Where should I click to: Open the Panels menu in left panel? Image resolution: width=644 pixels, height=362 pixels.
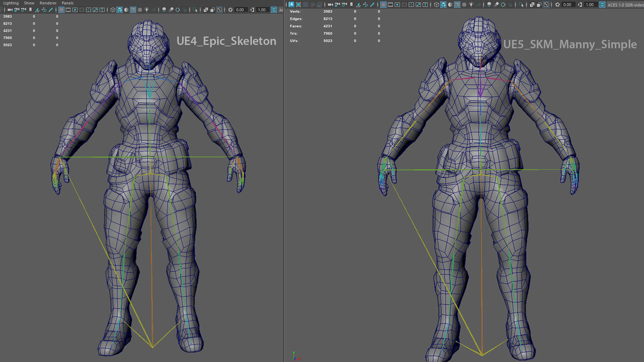coord(68,3)
